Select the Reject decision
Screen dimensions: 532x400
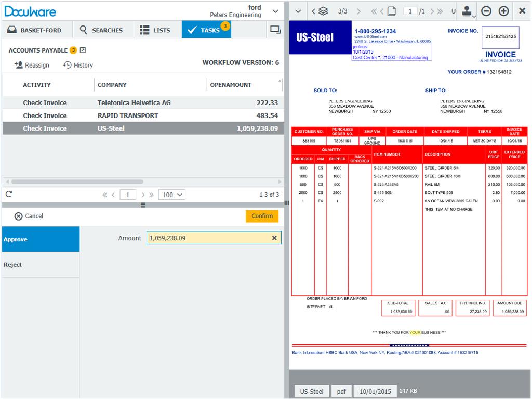(x=41, y=265)
